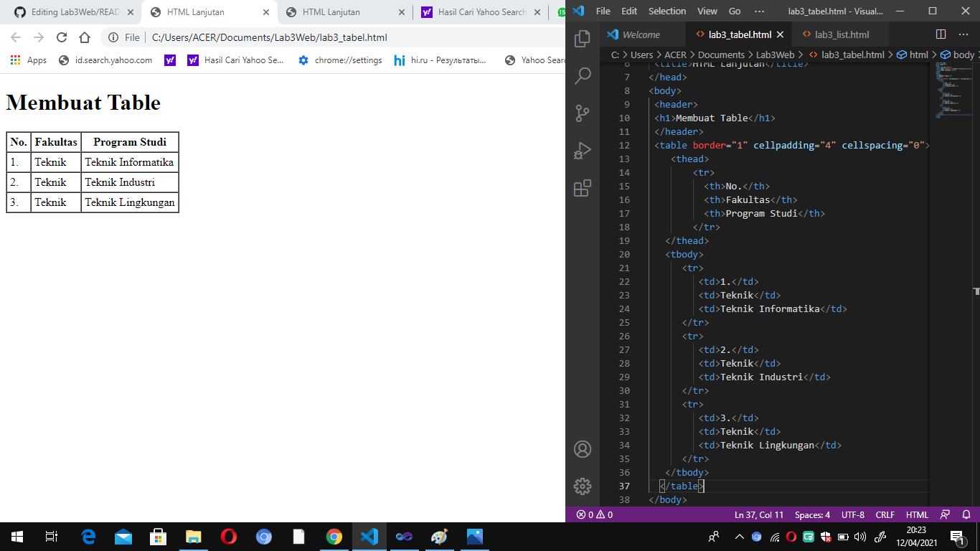
Task: Open VS Code notifications bell
Action: (966, 514)
